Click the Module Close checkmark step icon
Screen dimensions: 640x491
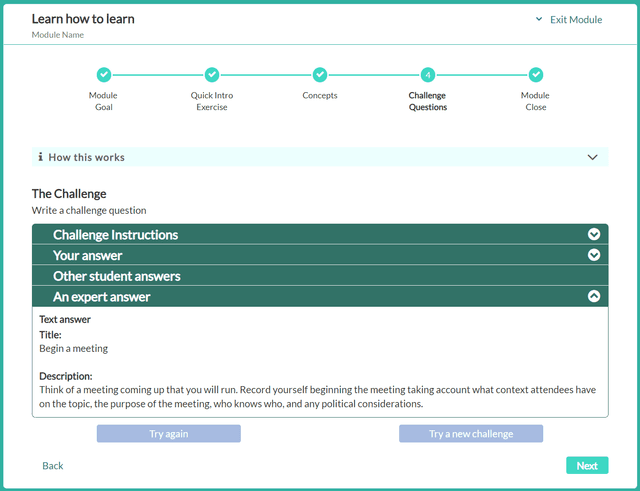536,75
